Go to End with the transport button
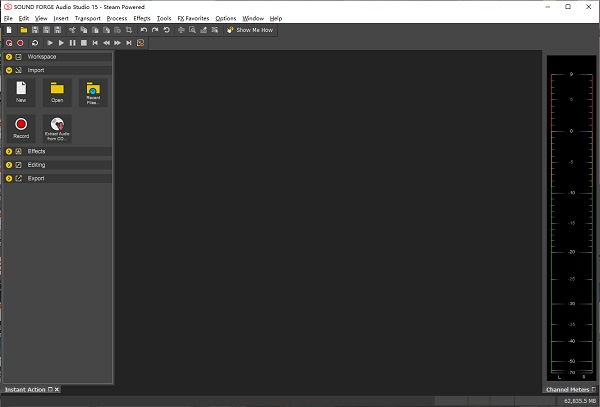The image size is (600, 407). pos(129,43)
